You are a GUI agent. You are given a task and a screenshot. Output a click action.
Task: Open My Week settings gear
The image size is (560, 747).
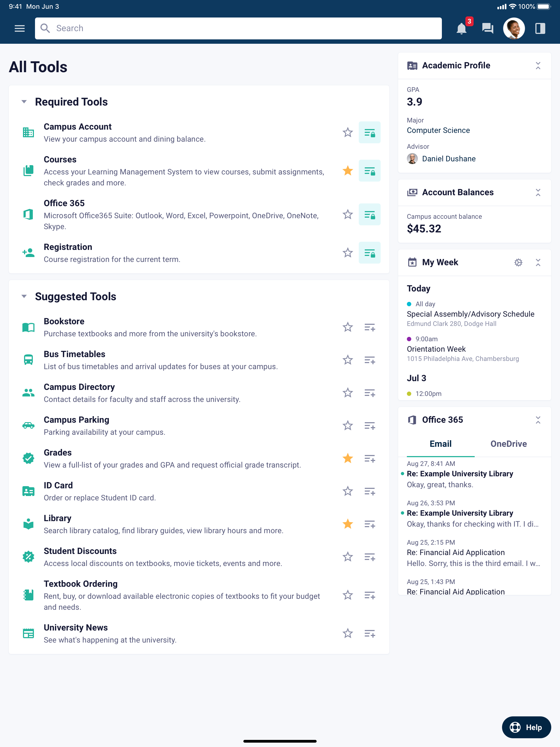[x=518, y=262]
